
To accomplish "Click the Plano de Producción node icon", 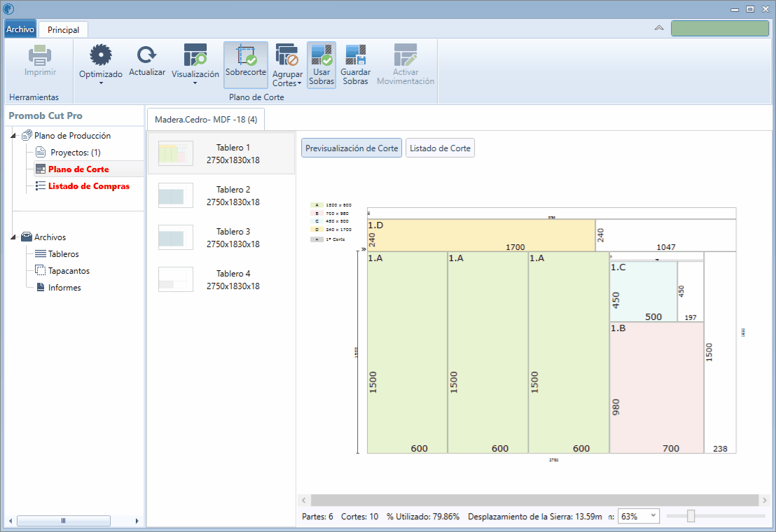I will [x=27, y=136].
